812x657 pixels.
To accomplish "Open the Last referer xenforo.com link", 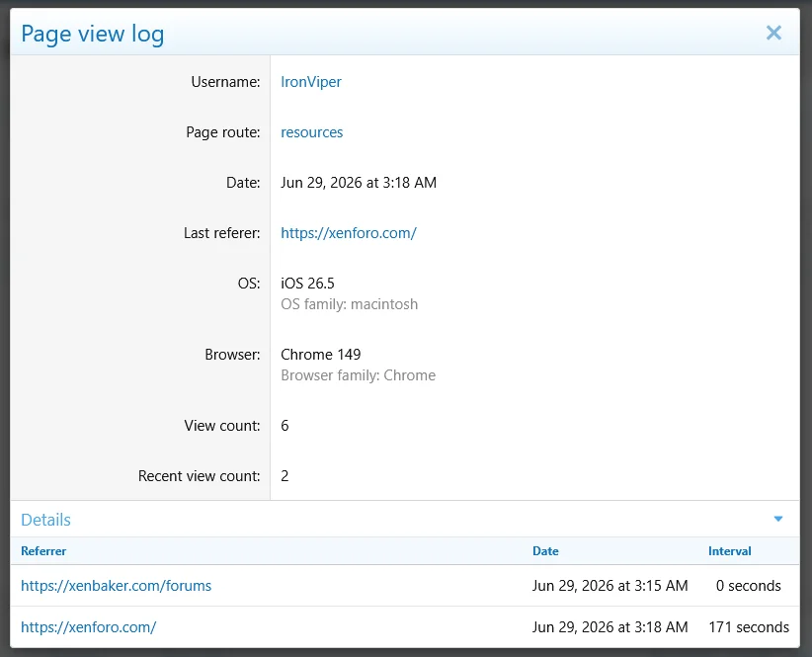I will (x=349, y=233).
